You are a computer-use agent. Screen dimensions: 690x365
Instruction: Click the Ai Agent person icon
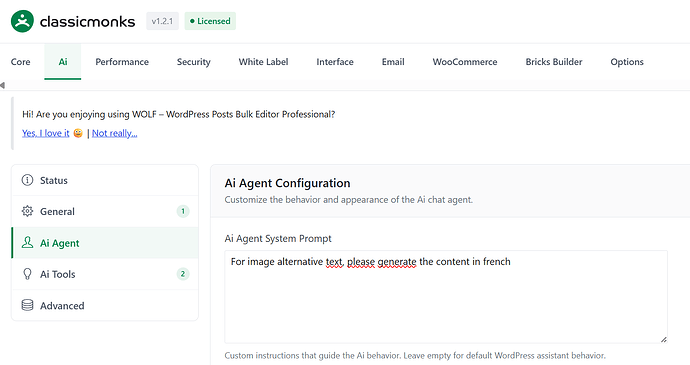click(27, 243)
